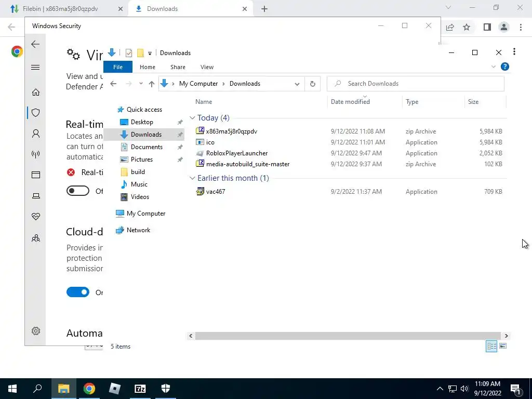Open Chrome menu three-dot icon
Viewport: 532px width, 399px height.
pyautogui.click(x=521, y=27)
